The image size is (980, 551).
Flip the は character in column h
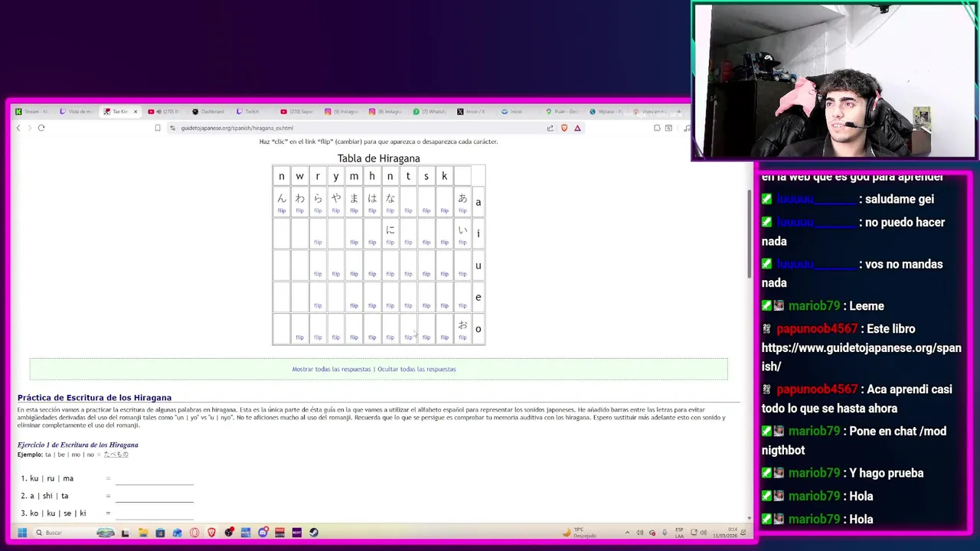[x=372, y=210]
